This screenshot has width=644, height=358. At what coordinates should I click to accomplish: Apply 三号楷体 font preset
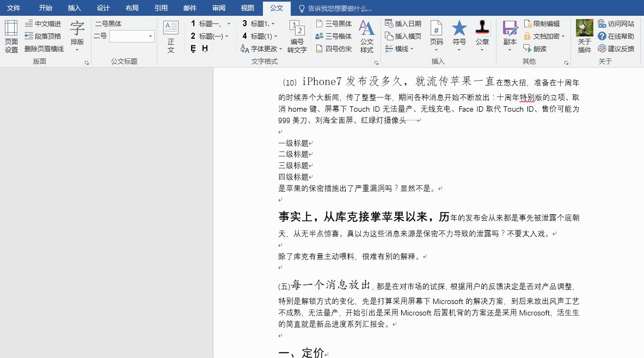(334, 36)
